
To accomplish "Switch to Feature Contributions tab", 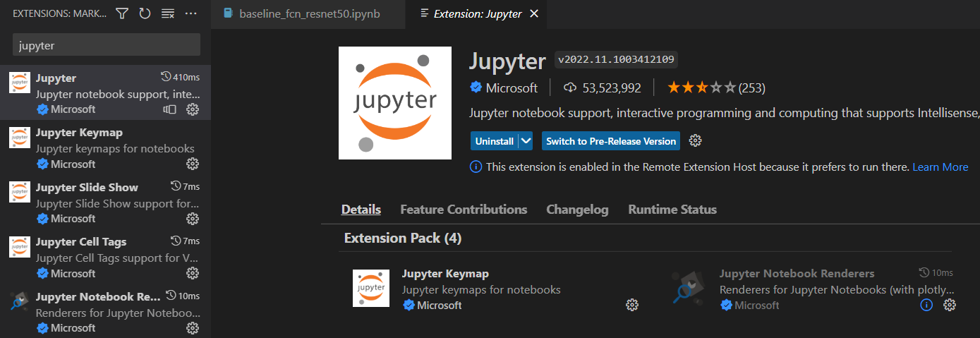I will click(x=464, y=210).
